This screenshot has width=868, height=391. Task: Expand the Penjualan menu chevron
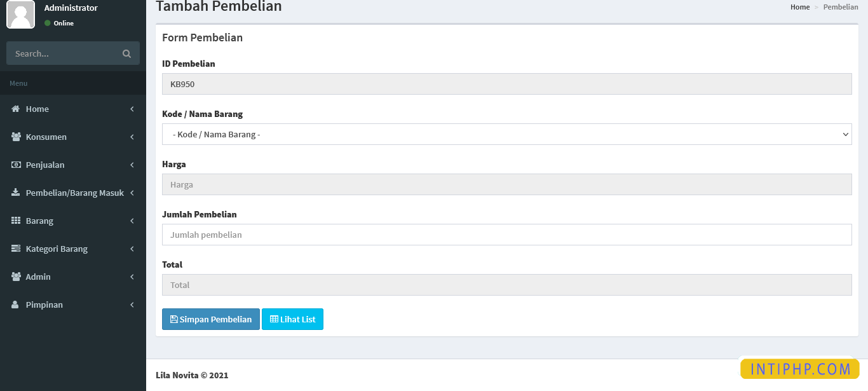pyautogui.click(x=132, y=165)
